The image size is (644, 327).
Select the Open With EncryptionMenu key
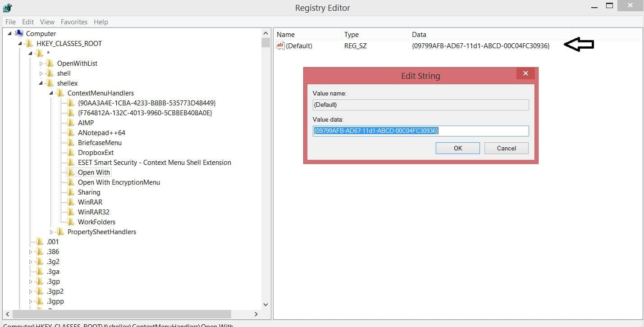click(119, 182)
